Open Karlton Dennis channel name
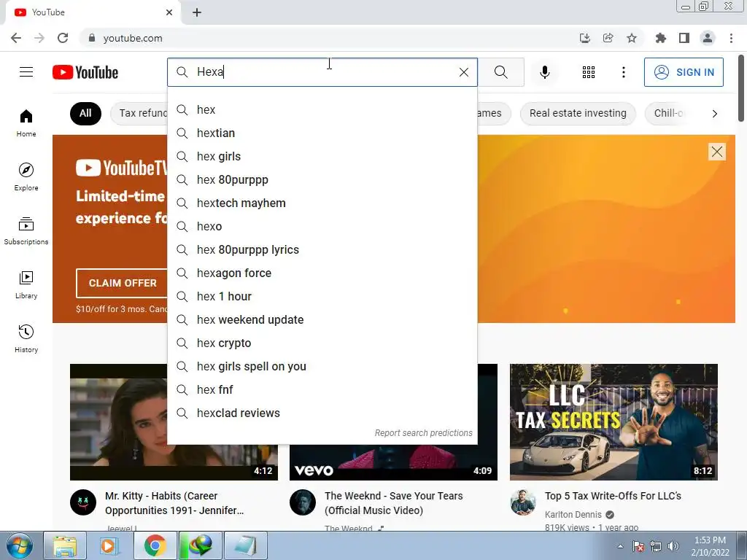Viewport: 747px width, 560px height. [573, 515]
